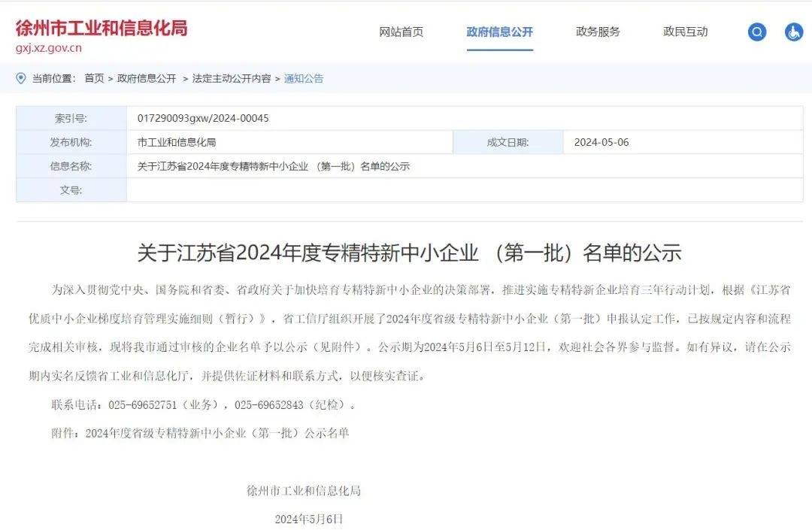The height and width of the screenshot is (530, 812).
Task: Click 市工业和信息化局 in the 发布机构 row
Action: coord(177,142)
